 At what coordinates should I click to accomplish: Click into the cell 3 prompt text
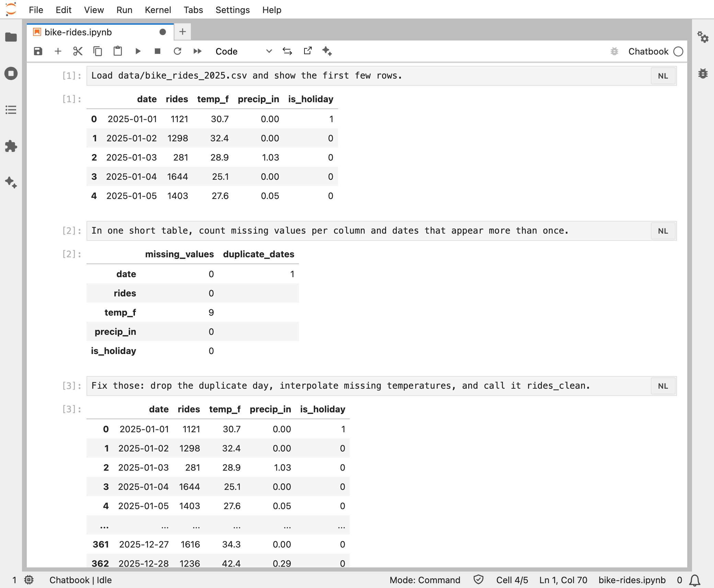341,386
